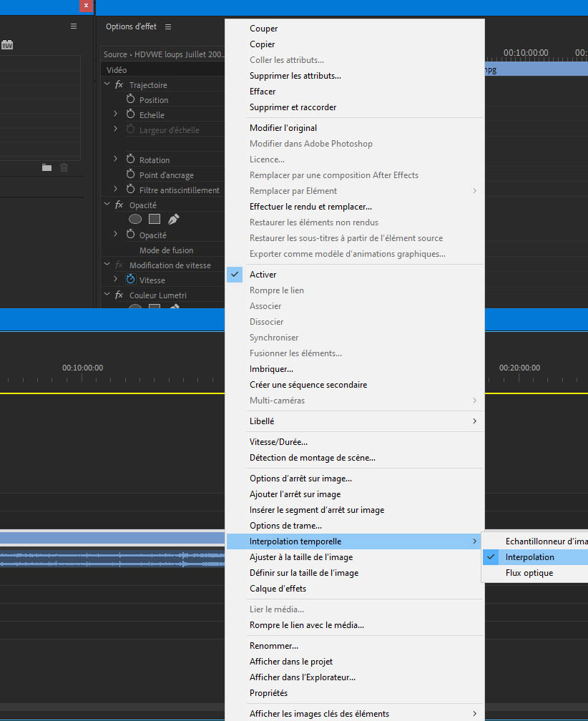588x721 pixels.
Task: Choose Supprimer et raccorder
Action: (x=355, y=107)
